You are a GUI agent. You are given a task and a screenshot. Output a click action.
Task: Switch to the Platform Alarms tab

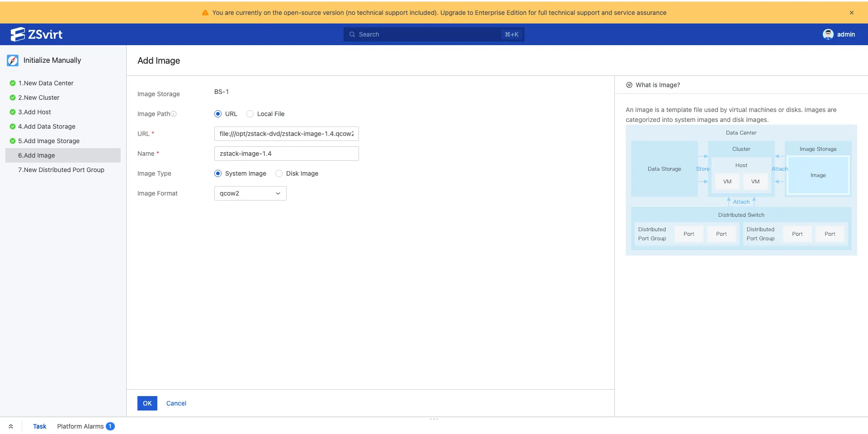coord(80,426)
